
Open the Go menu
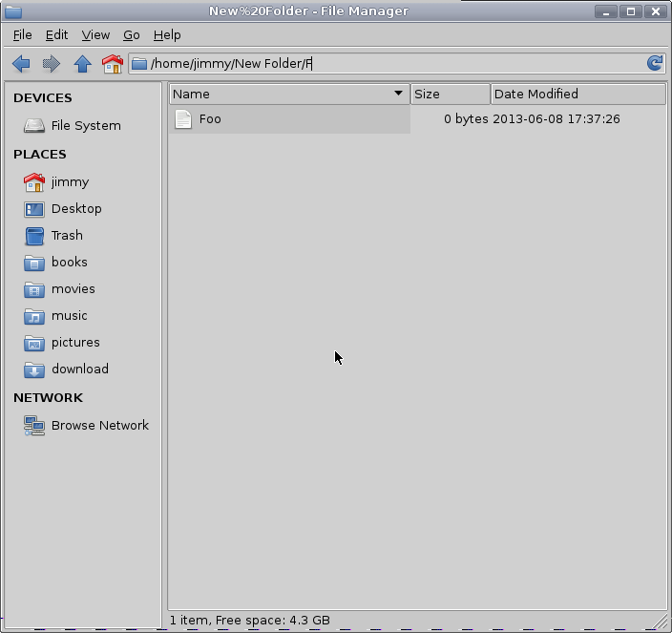coord(132,34)
